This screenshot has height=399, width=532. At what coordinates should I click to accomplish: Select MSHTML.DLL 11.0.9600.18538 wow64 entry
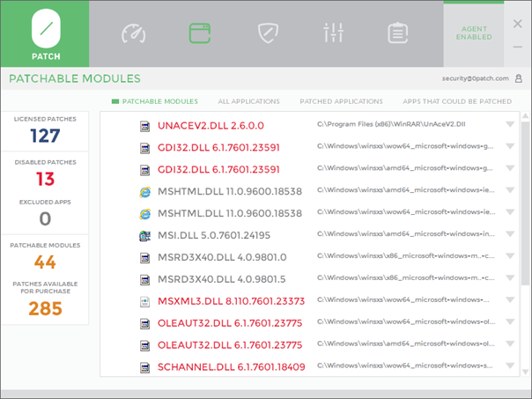(230, 213)
